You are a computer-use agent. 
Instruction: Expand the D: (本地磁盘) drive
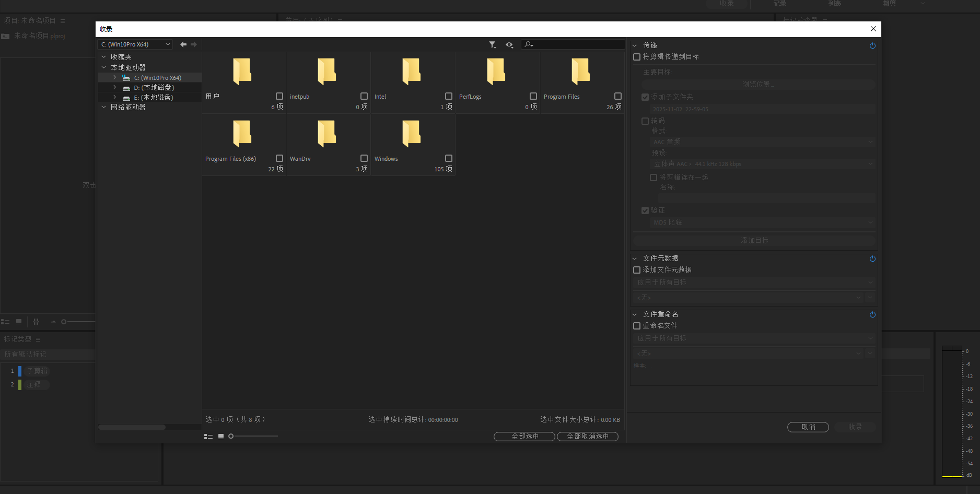[114, 87]
